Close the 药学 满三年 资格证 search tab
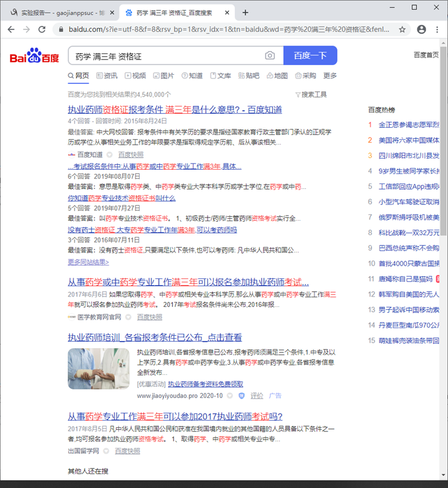 tap(227, 12)
